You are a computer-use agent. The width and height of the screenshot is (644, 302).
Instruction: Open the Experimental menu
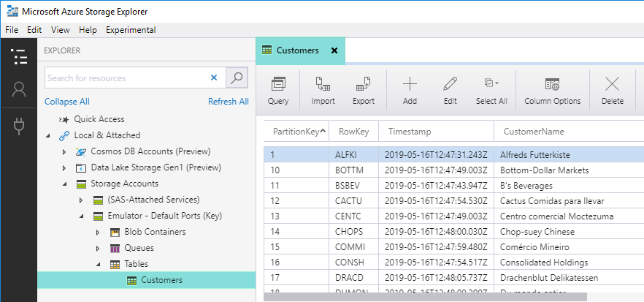[131, 30]
